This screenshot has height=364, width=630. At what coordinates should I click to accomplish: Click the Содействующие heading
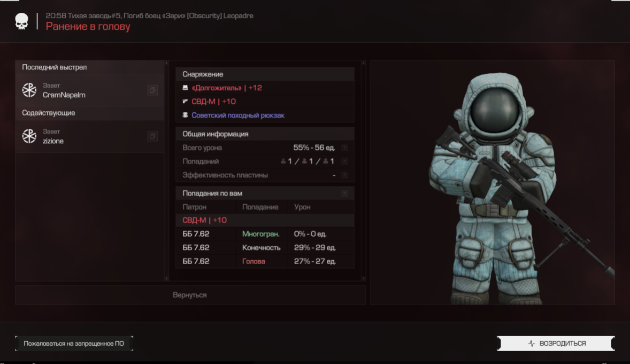coord(49,113)
